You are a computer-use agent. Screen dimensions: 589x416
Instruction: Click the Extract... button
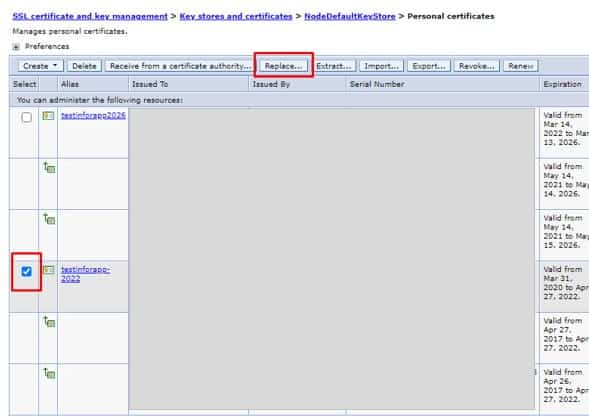click(x=334, y=66)
